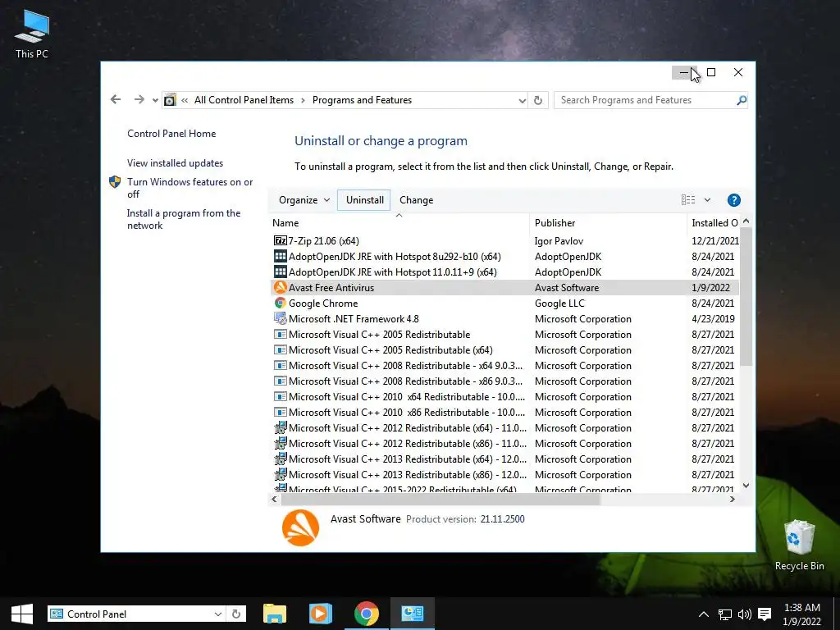Viewport: 840px width, 630px height.
Task: Click icon of Visual C++ 2013 Redistributable (x86)
Action: pyautogui.click(x=281, y=474)
